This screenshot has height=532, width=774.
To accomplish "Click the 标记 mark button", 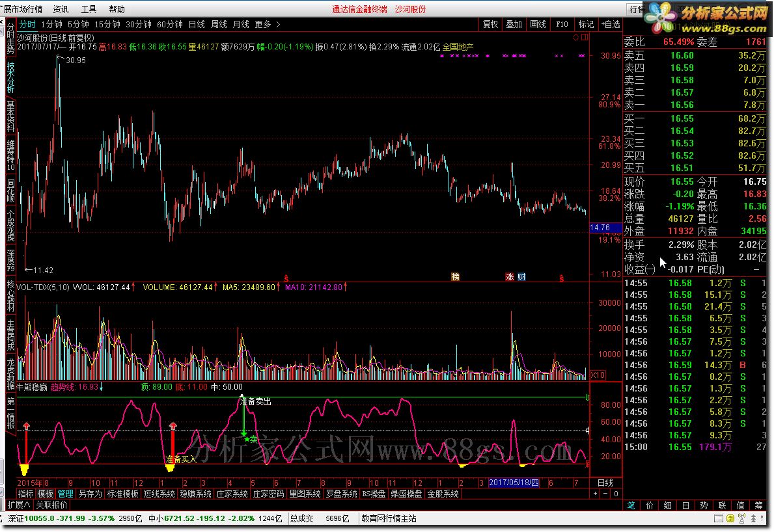I will click(x=586, y=24).
